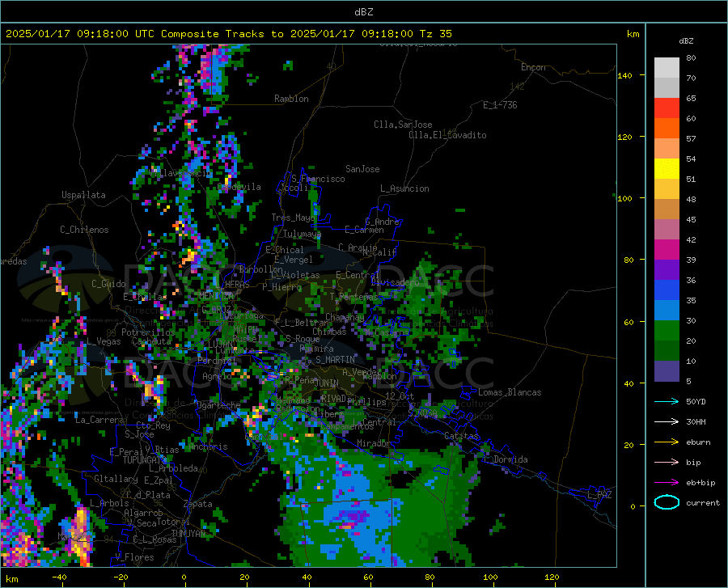Click the E_Vergel map label
Screen dimensions: 728x588
coord(294,260)
